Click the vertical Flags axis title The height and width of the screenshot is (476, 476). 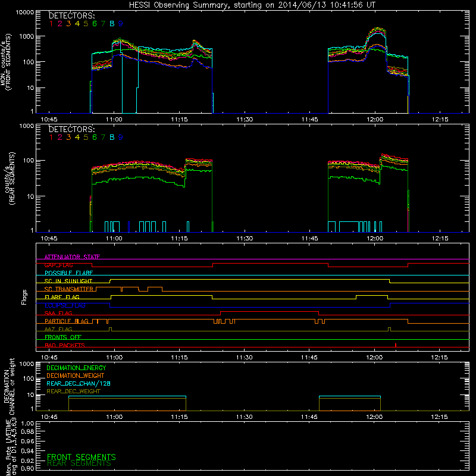click(x=24, y=297)
